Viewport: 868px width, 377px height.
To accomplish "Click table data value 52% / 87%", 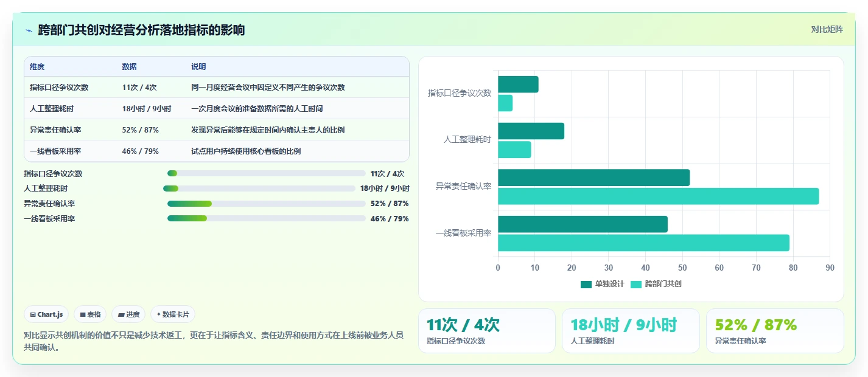I will tap(141, 130).
